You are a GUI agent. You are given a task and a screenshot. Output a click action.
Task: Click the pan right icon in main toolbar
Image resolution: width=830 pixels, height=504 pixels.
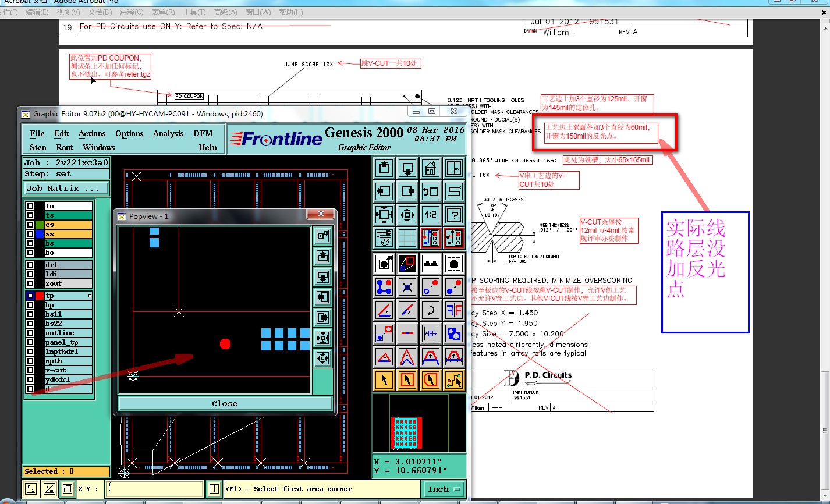[407, 191]
